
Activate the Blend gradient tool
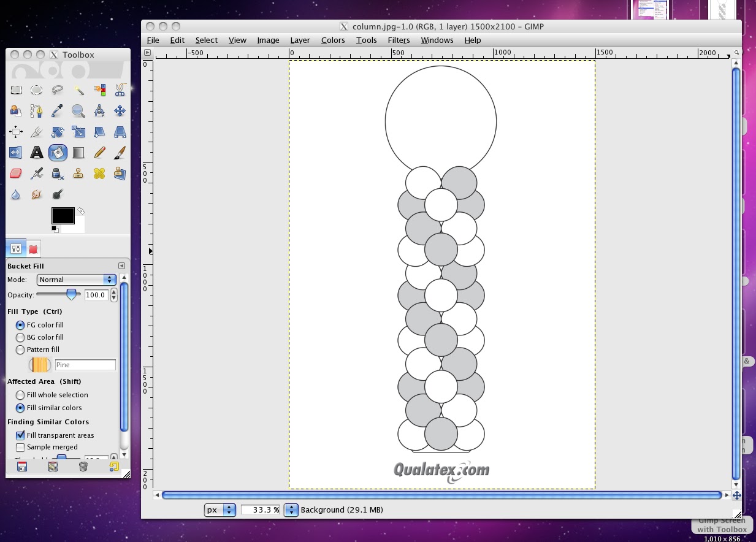pos(78,153)
